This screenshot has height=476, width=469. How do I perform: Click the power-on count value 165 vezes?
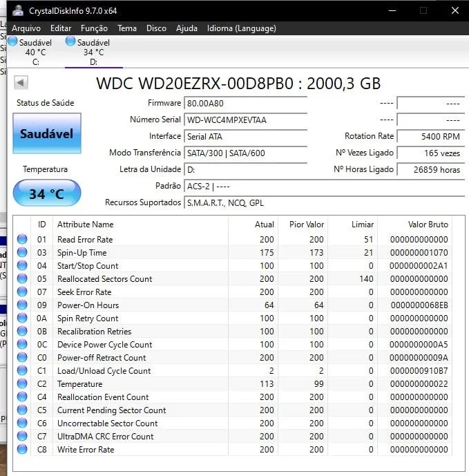pos(431,153)
